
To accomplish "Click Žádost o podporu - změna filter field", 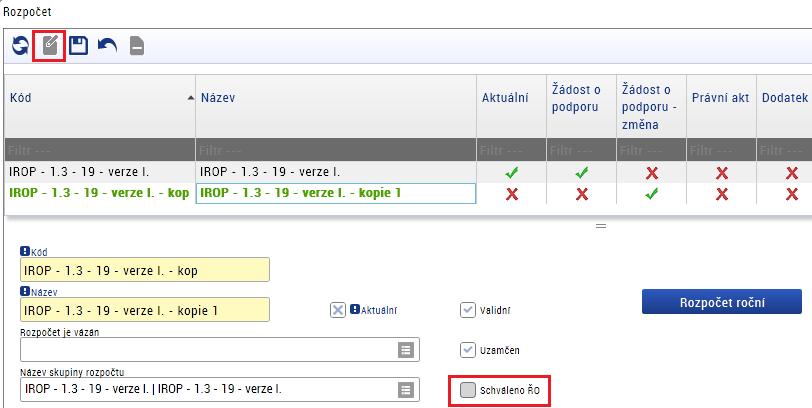I will pos(651,150).
